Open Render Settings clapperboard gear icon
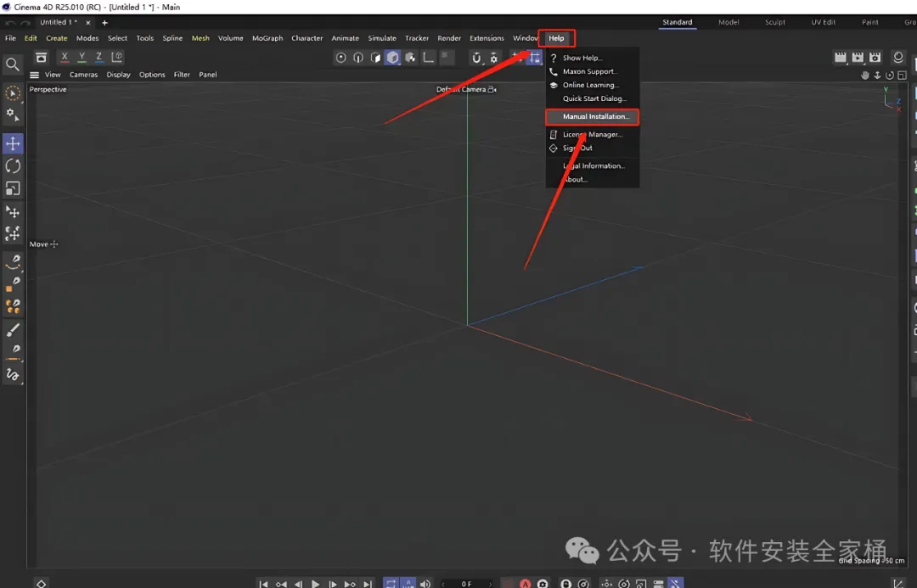917x588 pixels. click(875, 58)
